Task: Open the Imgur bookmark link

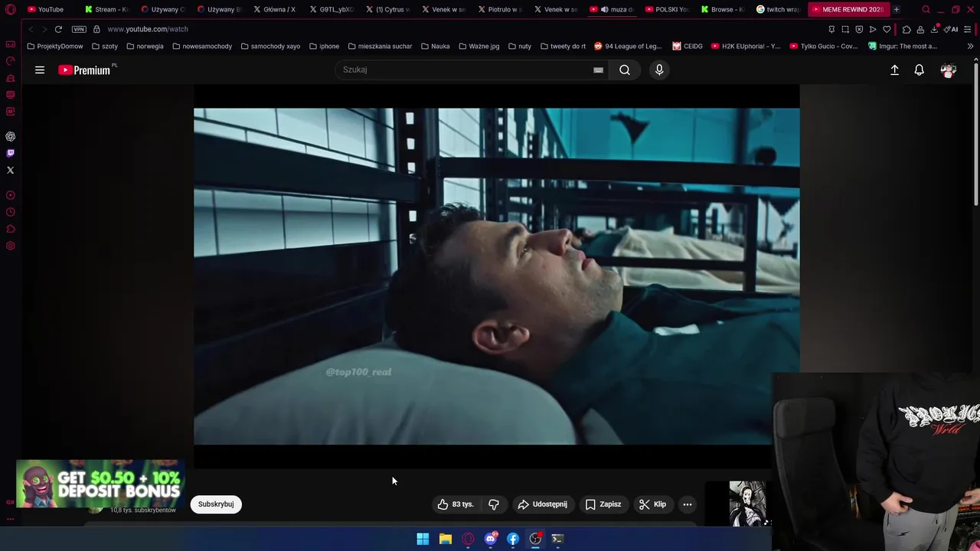Action: coord(903,46)
